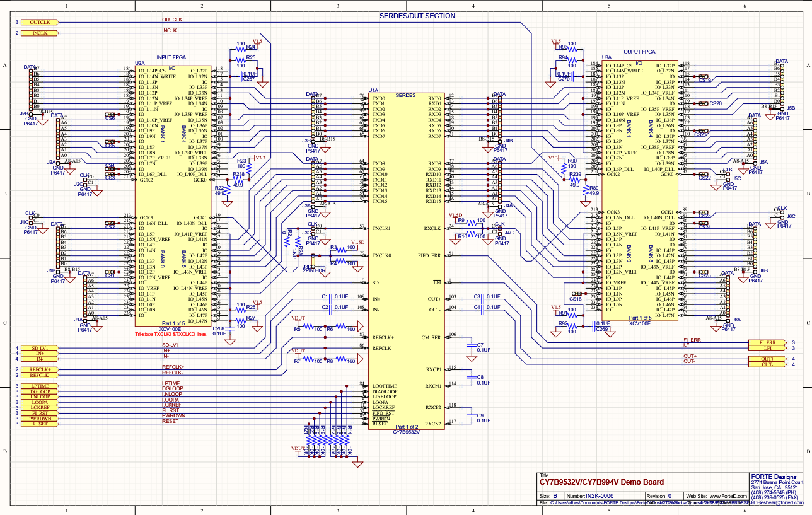Select capacitor designator C268
Image resolution: width=812 pixels, height=515 pixels.
point(219,328)
